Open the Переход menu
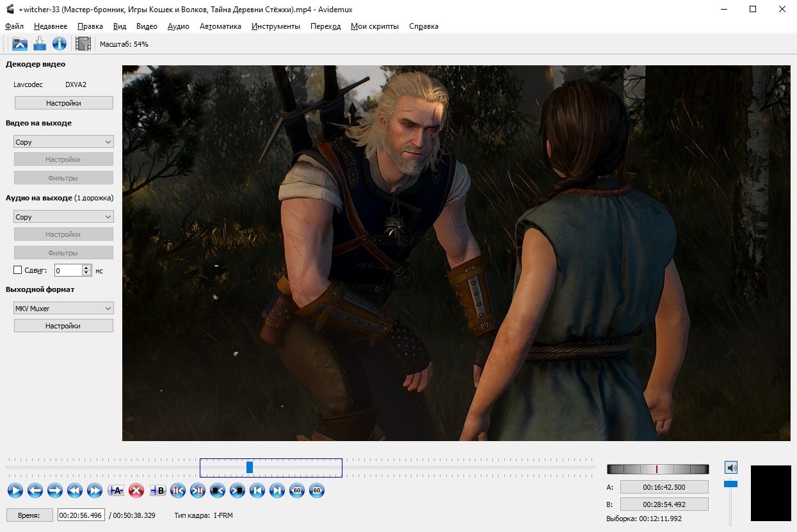The width and height of the screenshot is (797, 532). pyautogui.click(x=325, y=26)
